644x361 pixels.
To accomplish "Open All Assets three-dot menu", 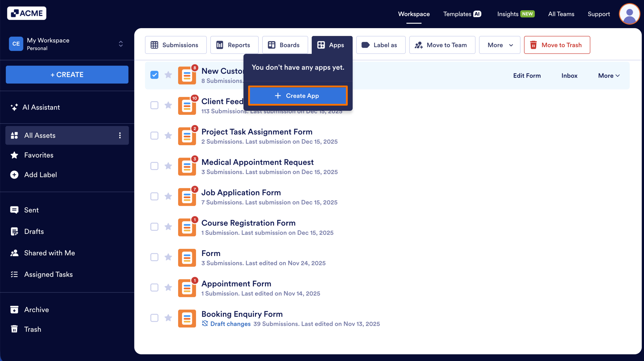I will 120,135.
